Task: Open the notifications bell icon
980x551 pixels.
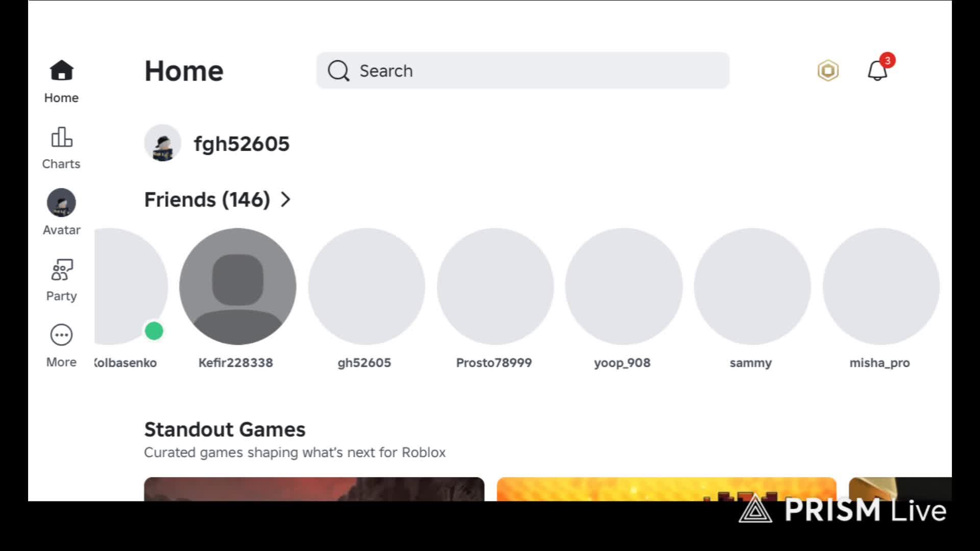Action: [x=877, y=70]
